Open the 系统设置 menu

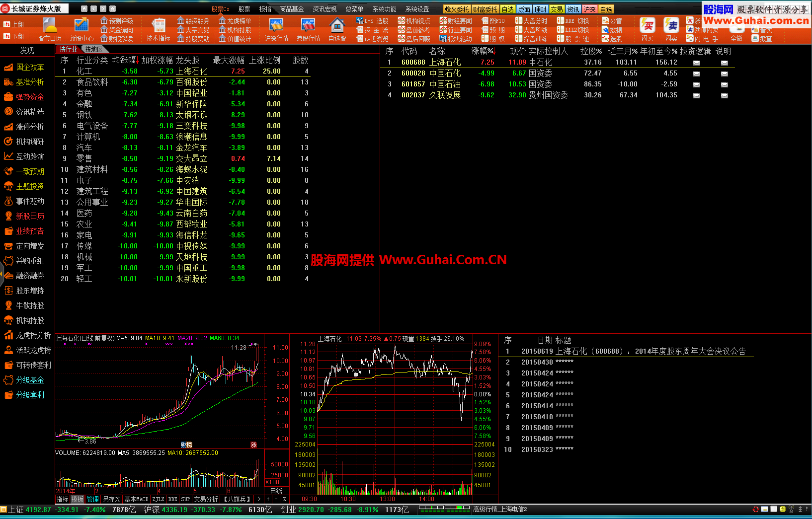coord(417,9)
